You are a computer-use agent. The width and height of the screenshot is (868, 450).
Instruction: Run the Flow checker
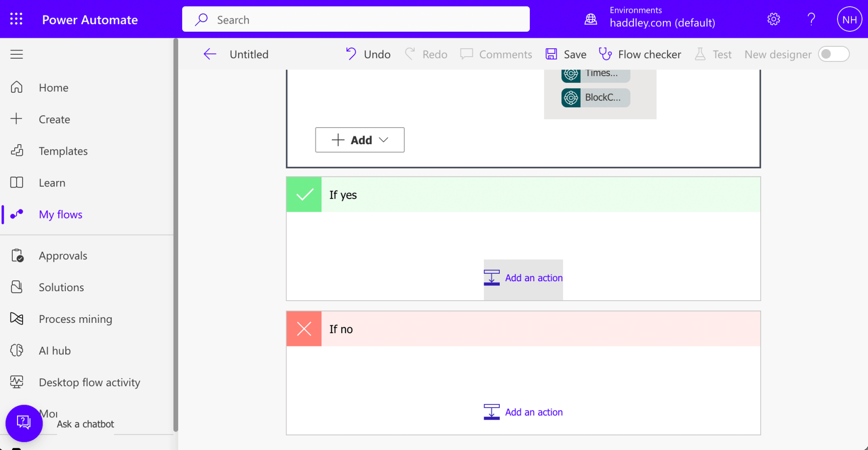(640, 54)
